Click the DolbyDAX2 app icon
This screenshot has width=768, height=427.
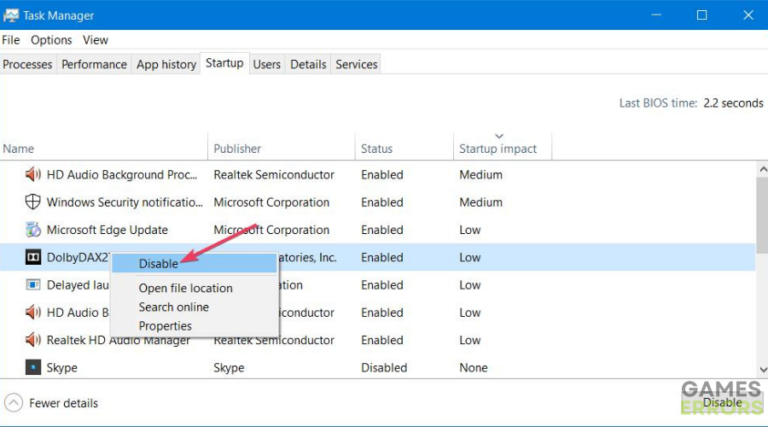[x=32, y=257]
